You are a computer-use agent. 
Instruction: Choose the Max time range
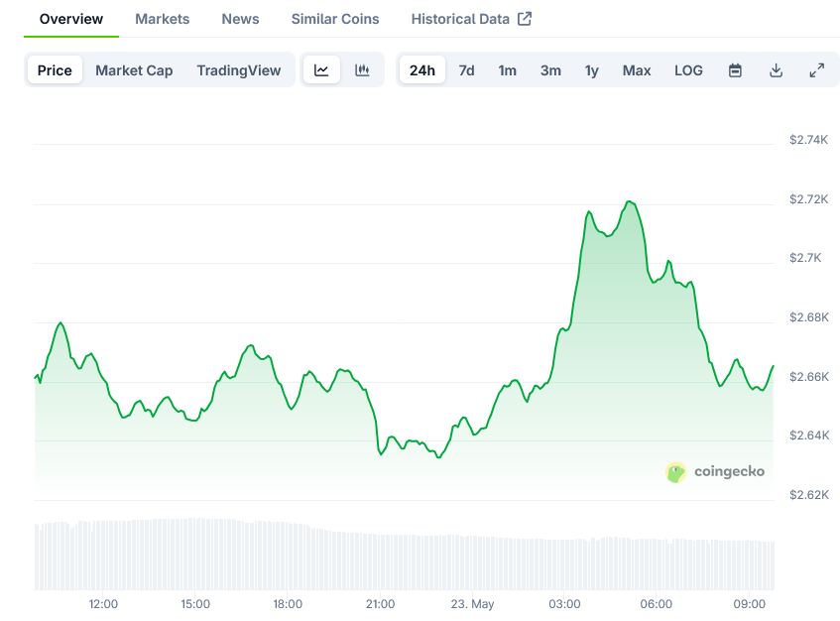point(637,70)
